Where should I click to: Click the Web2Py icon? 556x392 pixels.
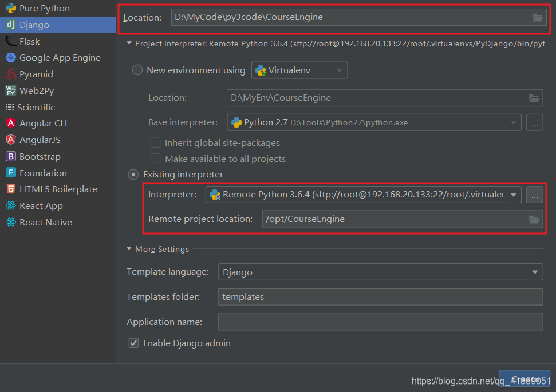(11, 90)
